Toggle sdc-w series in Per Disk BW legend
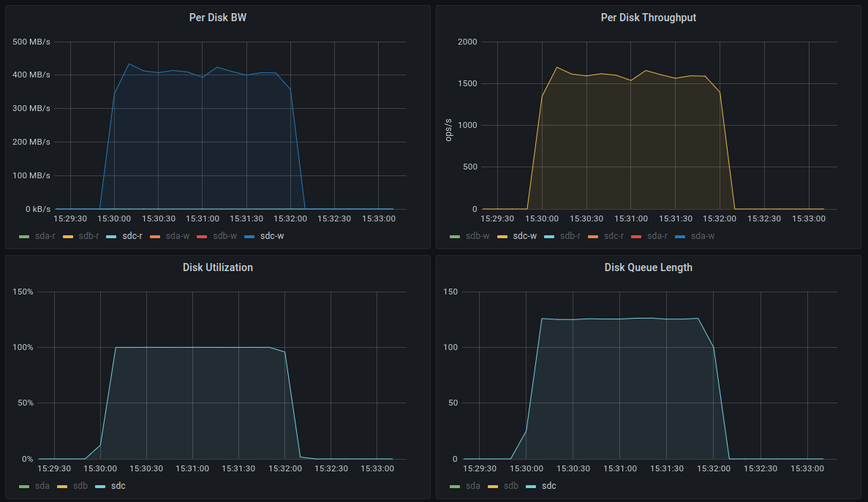 [271, 236]
